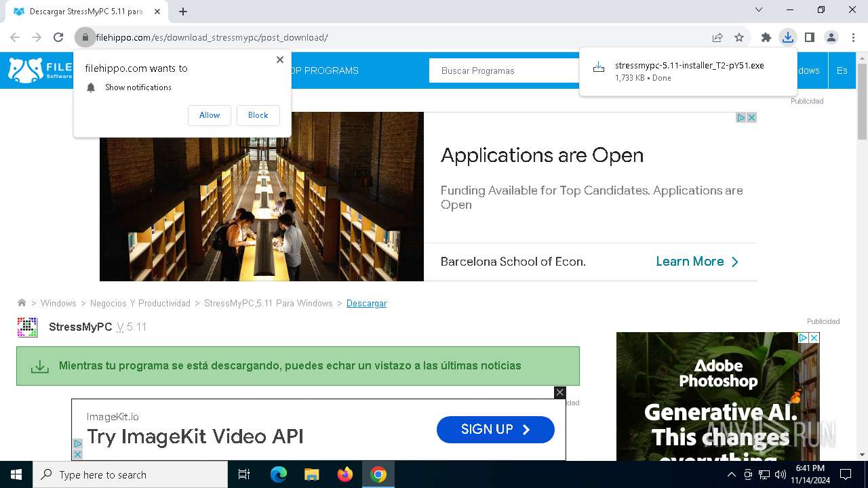Open the Windows breadcrumb
The height and width of the screenshot is (488, 868).
point(58,303)
